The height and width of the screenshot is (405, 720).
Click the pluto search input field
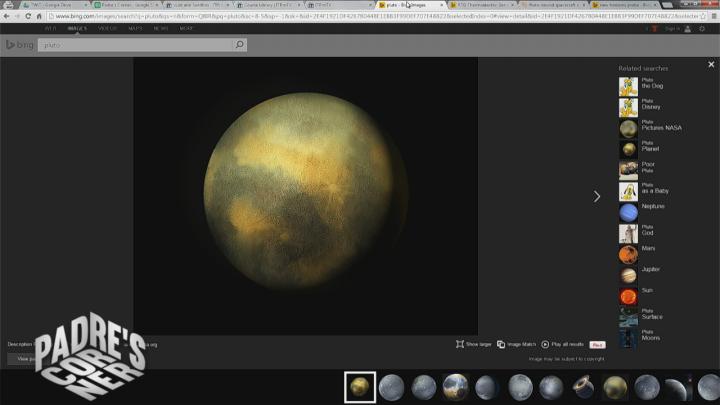tap(135, 45)
